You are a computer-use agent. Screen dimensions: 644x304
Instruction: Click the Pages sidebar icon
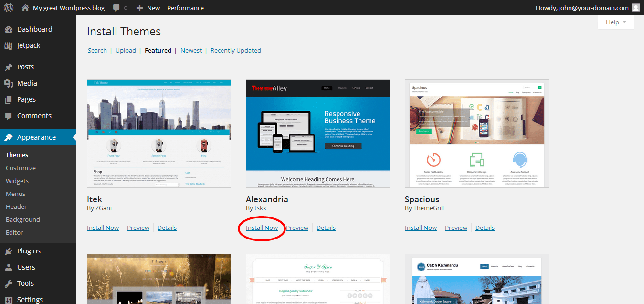[x=9, y=99]
